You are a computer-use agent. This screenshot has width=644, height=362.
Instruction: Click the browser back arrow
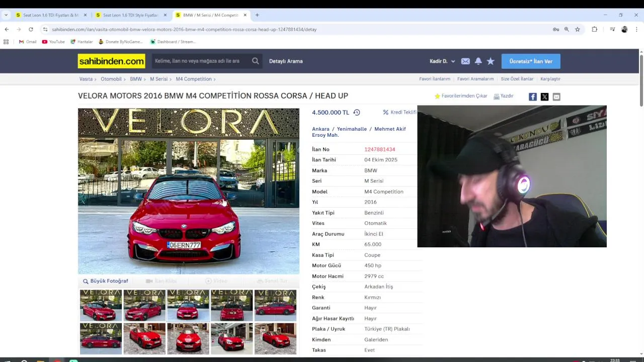click(7, 29)
